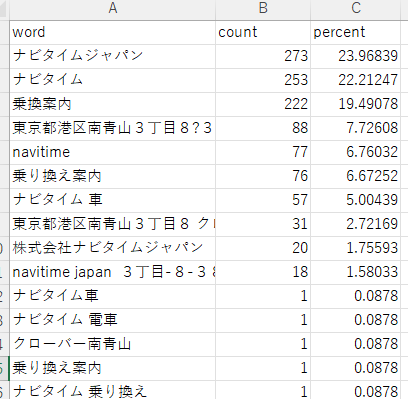Viewport: 408px width, 399px height.
Task: Click the ナビタイム 車 cell with space
Action: (113, 200)
